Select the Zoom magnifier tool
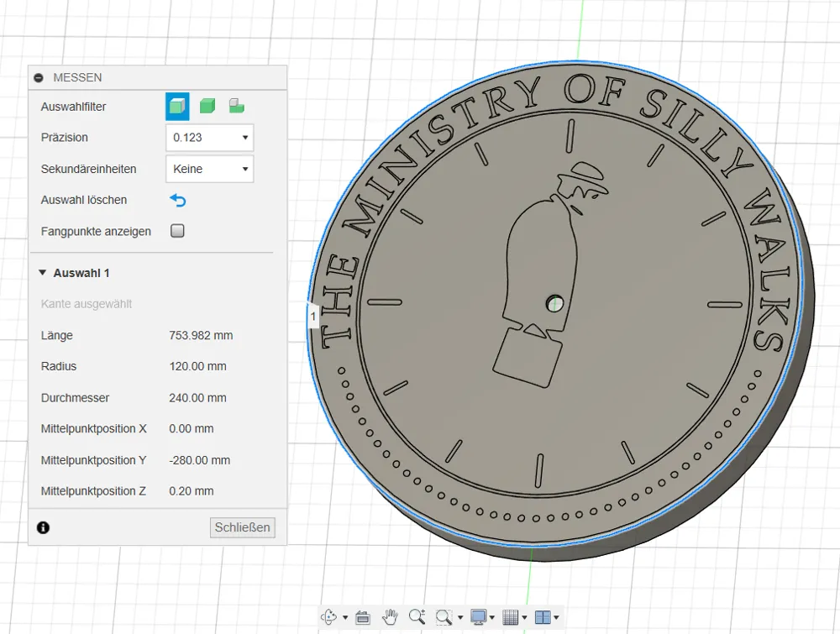Image resolution: width=840 pixels, height=634 pixels. pos(417,617)
